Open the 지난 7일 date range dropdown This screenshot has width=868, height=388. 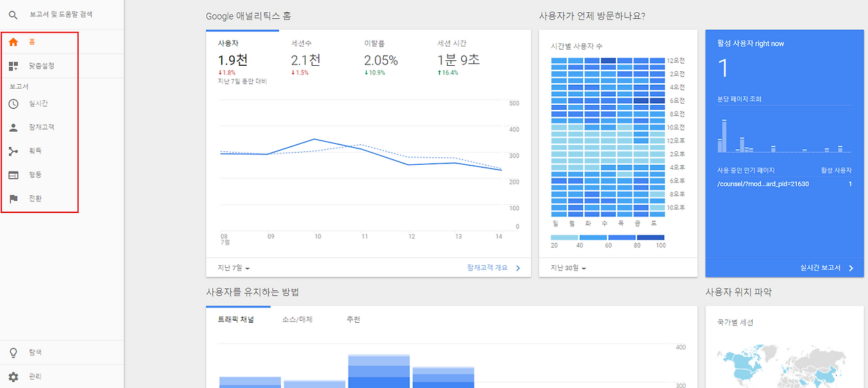(234, 268)
